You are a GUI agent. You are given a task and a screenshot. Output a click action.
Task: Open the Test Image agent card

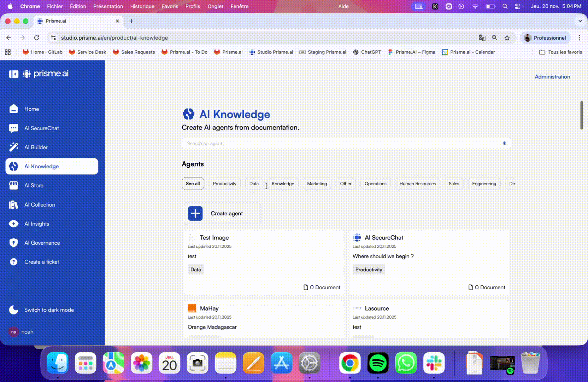(264, 262)
